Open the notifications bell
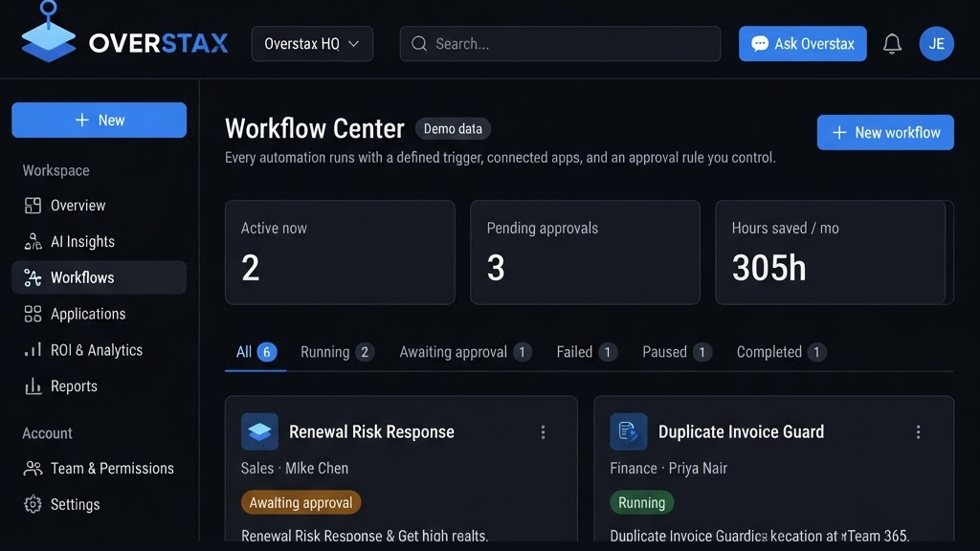The image size is (980, 551). point(892,44)
